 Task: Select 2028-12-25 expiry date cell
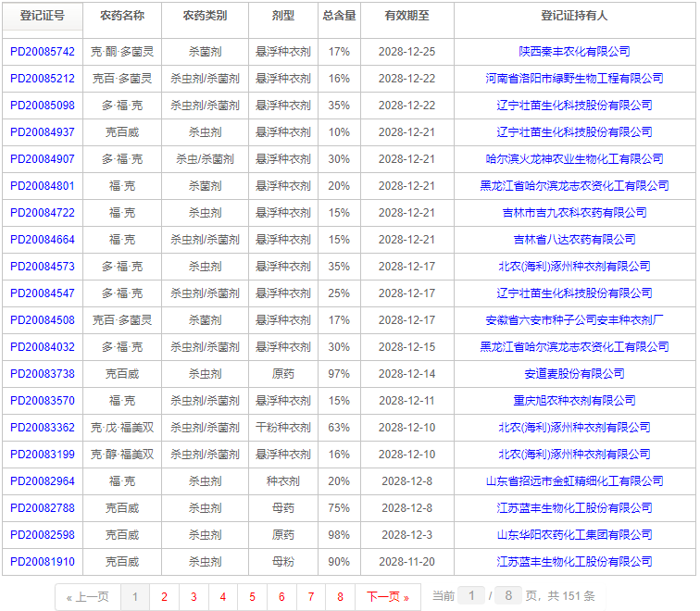point(407,52)
